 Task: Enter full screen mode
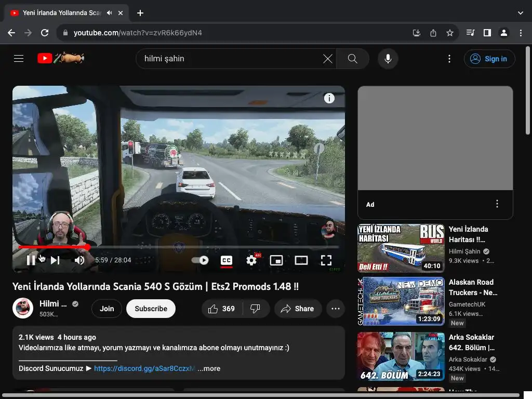click(x=326, y=260)
